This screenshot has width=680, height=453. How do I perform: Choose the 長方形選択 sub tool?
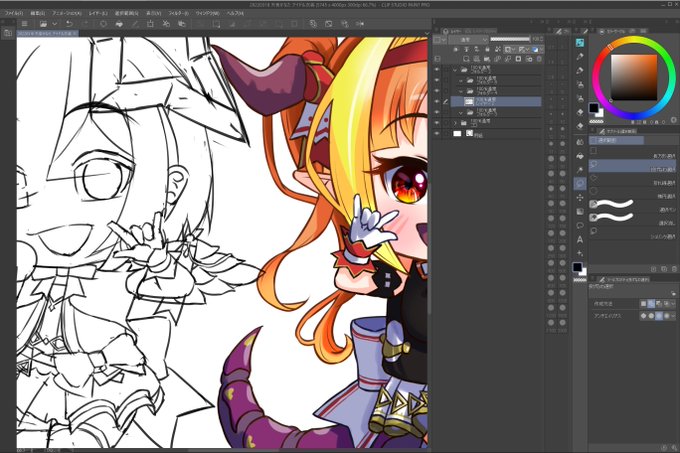tap(632, 153)
